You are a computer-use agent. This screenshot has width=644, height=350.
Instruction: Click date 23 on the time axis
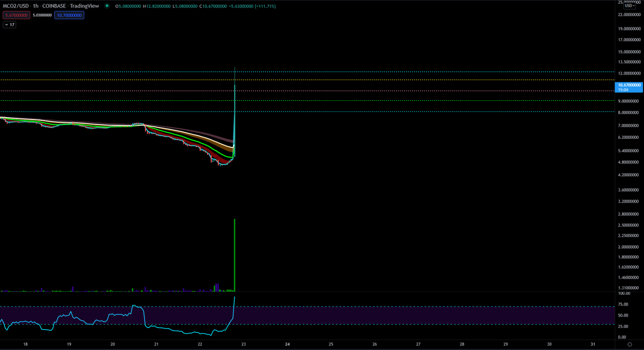pos(244,344)
